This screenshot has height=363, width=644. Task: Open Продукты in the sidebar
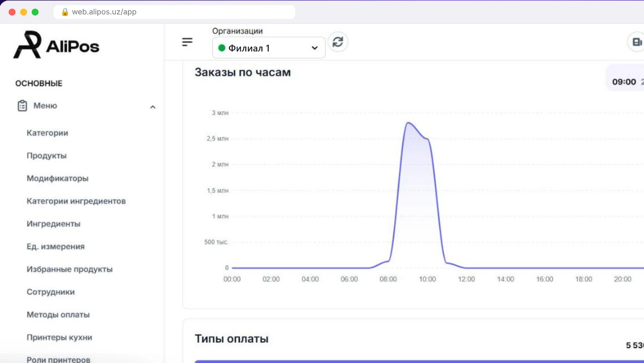(x=46, y=156)
